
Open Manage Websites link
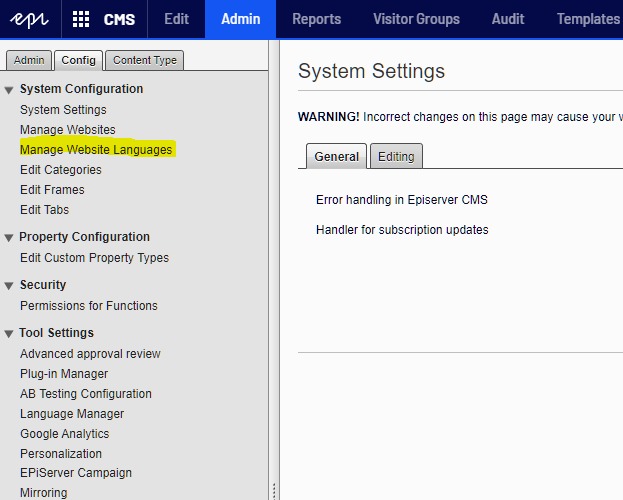click(68, 130)
